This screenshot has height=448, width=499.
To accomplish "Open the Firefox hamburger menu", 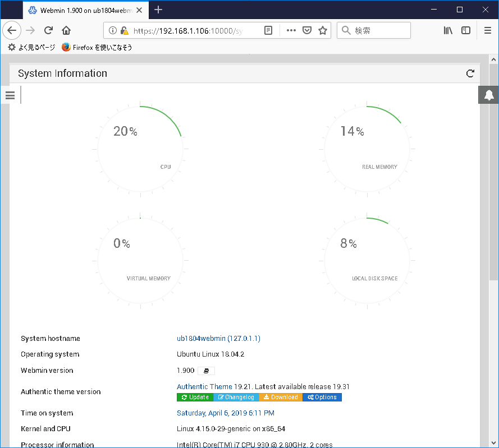I will point(488,30).
